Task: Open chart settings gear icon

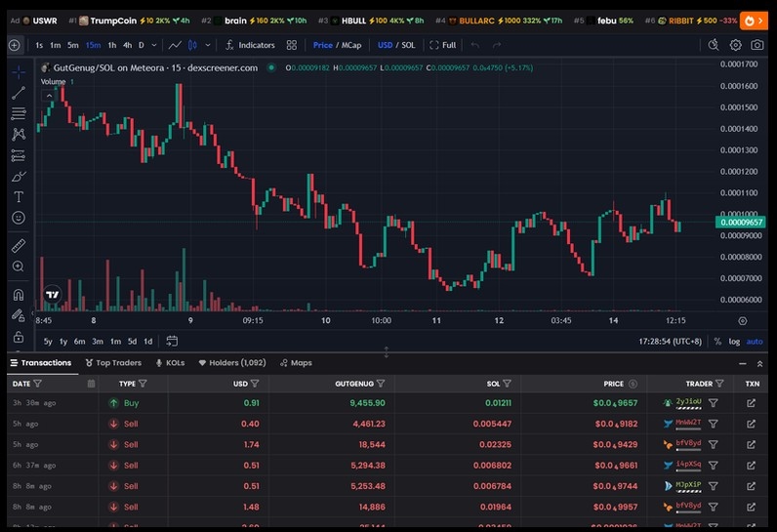Action: tap(735, 45)
